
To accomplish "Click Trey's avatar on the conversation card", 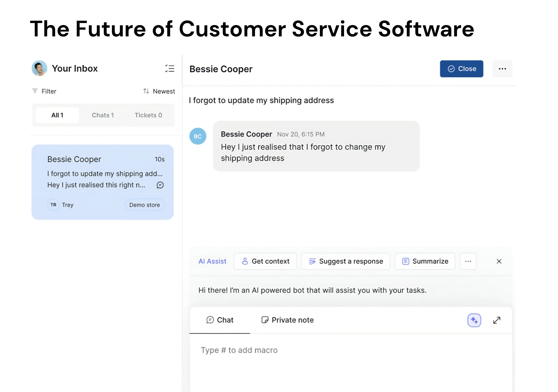I will point(53,205).
